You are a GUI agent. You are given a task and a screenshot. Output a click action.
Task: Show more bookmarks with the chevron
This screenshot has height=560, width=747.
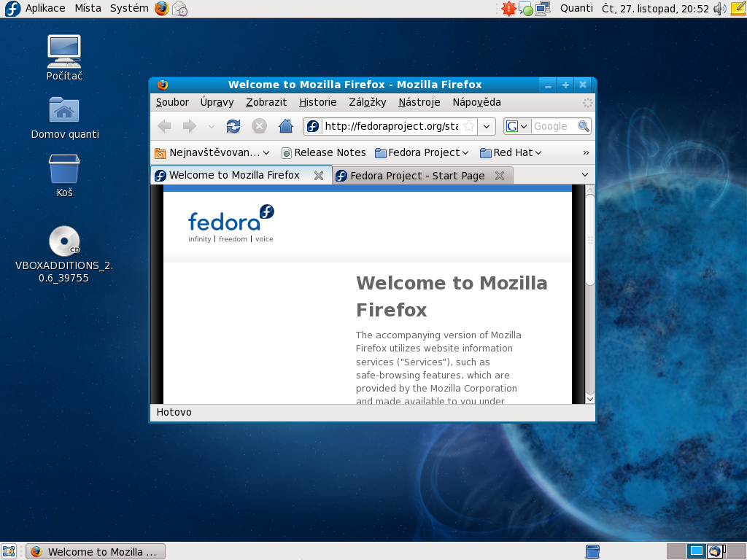586,152
